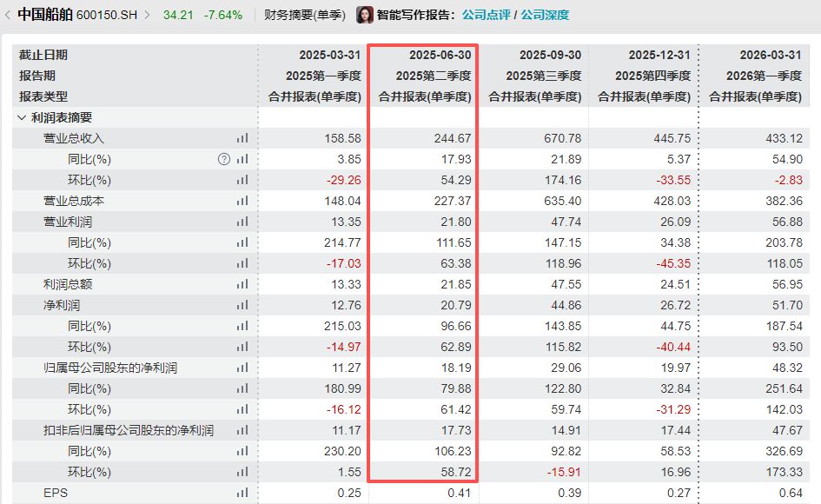Open the 公司深度 report link

point(545,15)
